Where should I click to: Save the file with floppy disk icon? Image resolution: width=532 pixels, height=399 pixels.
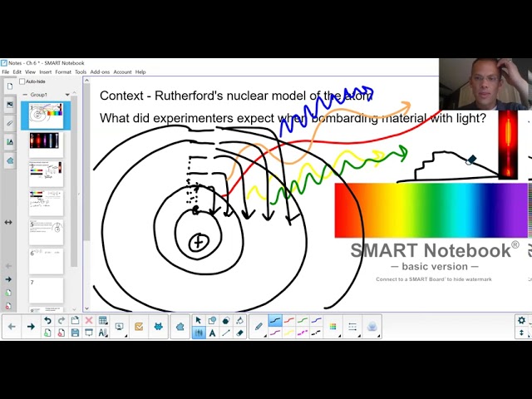pos(75,332)
